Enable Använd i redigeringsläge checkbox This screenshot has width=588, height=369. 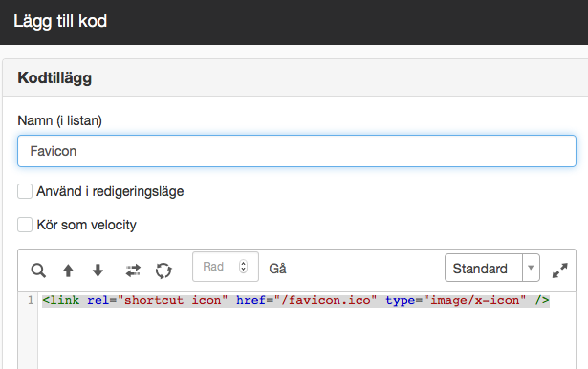click(25, 191)
